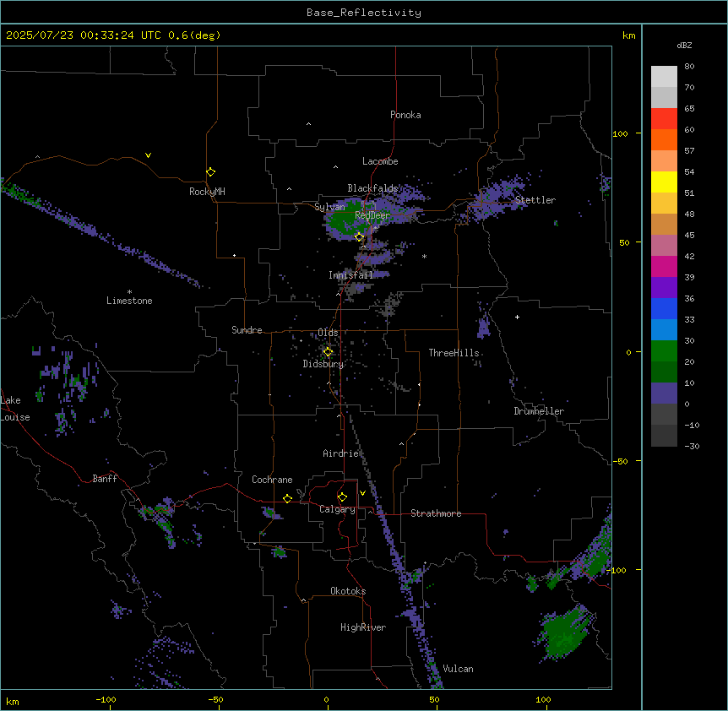728x711 pixels.
Task: Click the yellow diamond marker between Olds and Didsbury
Action: click(328, 352)
